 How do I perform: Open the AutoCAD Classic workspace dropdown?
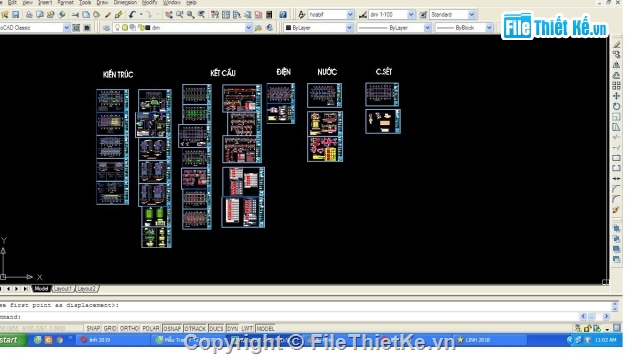(x=35, y=28)
